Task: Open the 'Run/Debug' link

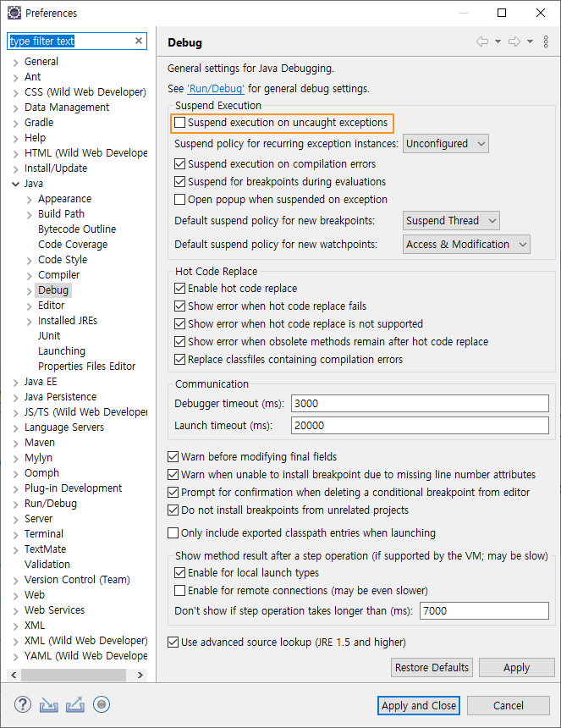Action: [x=216, y=89]
